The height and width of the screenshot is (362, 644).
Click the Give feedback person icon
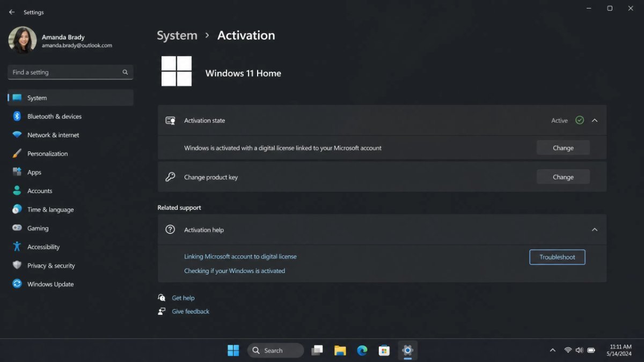point(162,311)
